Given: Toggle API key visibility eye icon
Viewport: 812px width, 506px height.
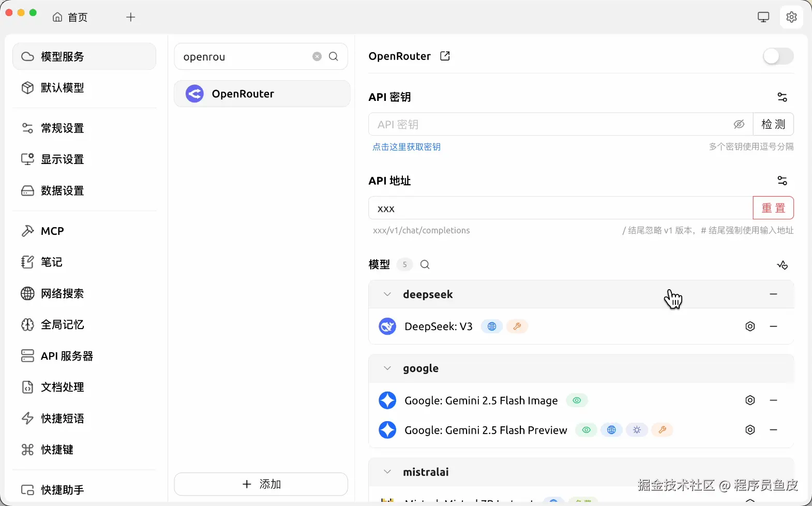Looking at the screenshot, I should pyautogui.click(x=739, y=124).
